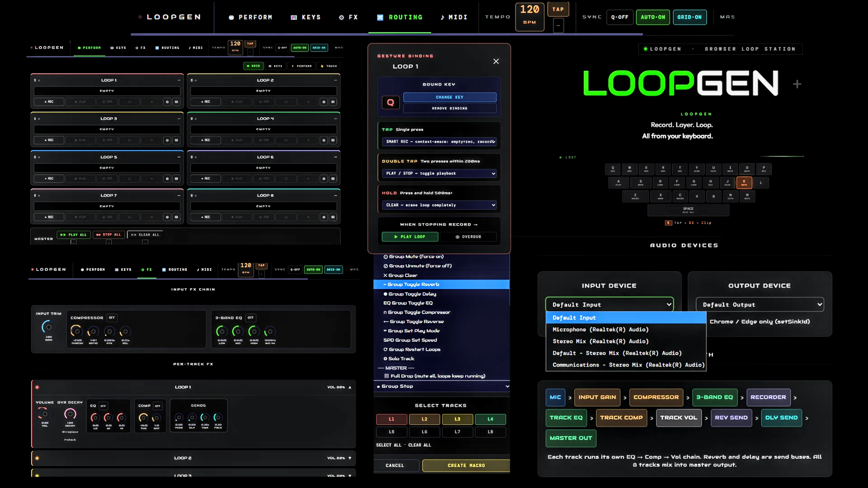The height and width of the screenshot is (488, 868).
Task: Click PLAY ALL in master bar
Action: coord(73,235)
